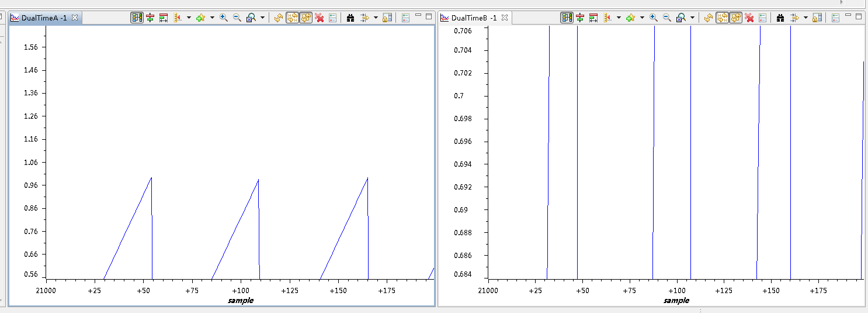Click the green-plus star icon in DualTimeA

(x=201, y=18)
